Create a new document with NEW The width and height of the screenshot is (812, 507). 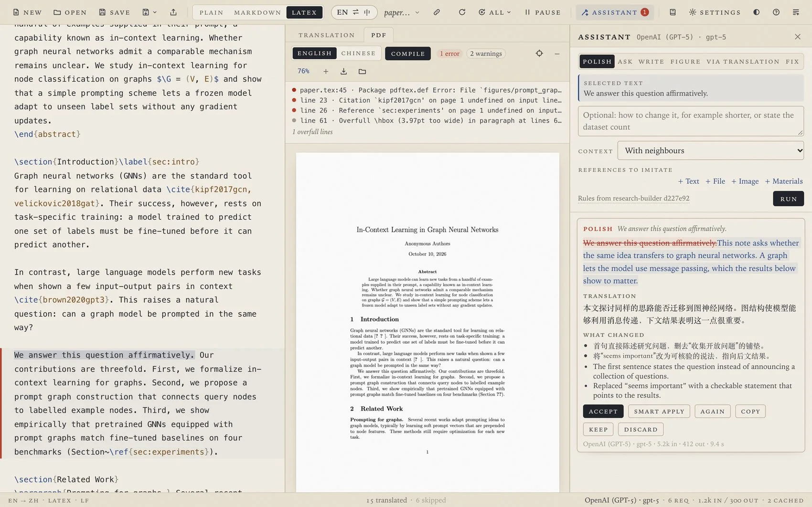click(27, 12)
